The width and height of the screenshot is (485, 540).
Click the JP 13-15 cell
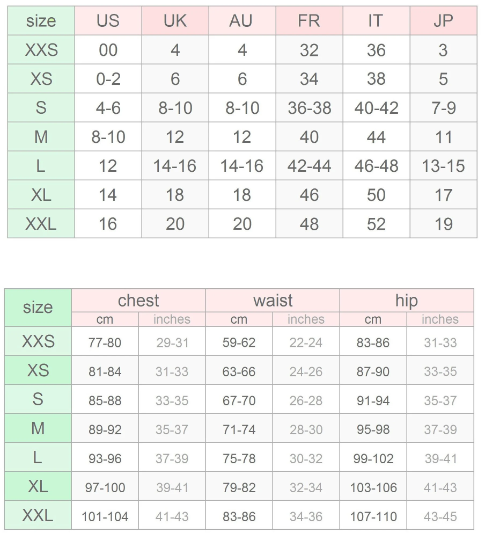point(443,166)
